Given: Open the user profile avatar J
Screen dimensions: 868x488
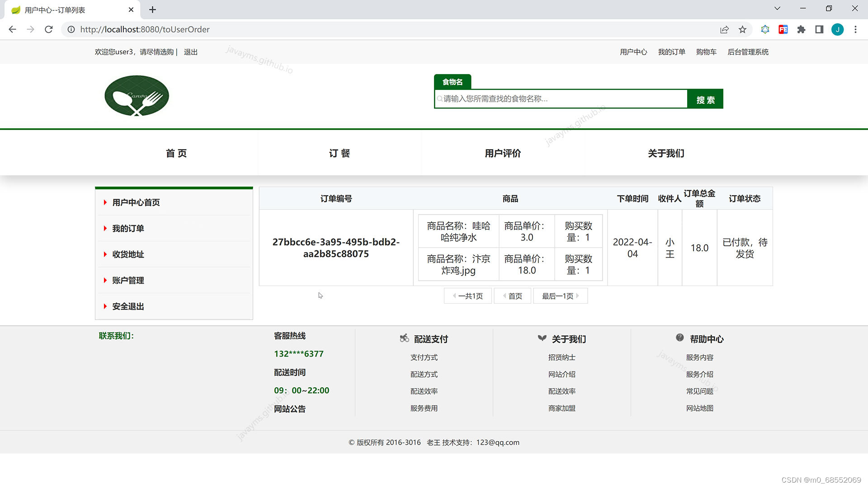Looking at the screenshot, I should point(837,29).
